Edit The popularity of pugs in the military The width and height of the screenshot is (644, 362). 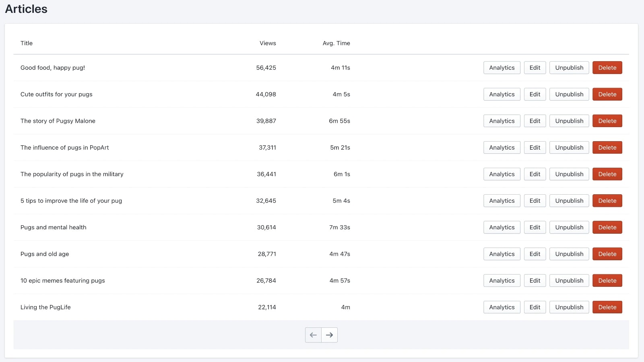coord(535,174)
